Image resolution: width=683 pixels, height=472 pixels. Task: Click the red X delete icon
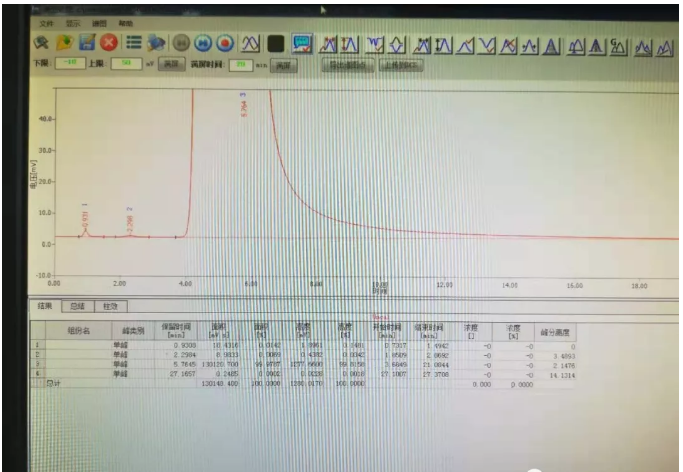pos(108,44)
